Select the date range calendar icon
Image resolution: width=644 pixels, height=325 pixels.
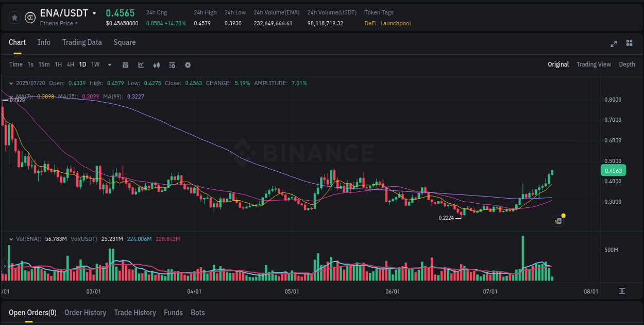click(126, 65)
